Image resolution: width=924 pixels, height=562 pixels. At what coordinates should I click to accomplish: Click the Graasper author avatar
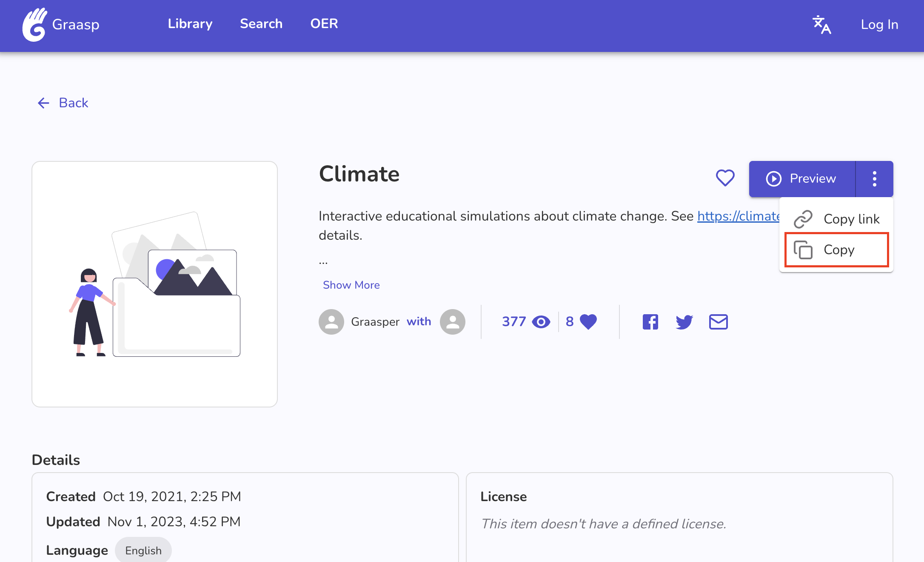click(331, 322)
